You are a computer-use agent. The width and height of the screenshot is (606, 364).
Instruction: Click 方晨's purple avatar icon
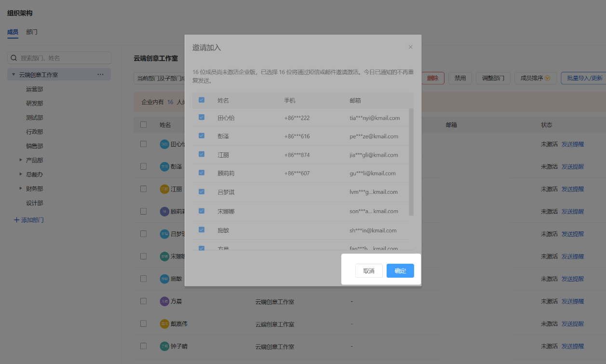click(164, 301)
